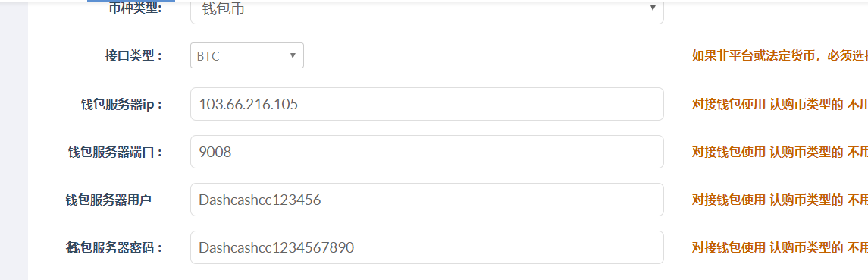Click the orange hint beside the port field
Screen dimensions: 868x280
[780, 152]
